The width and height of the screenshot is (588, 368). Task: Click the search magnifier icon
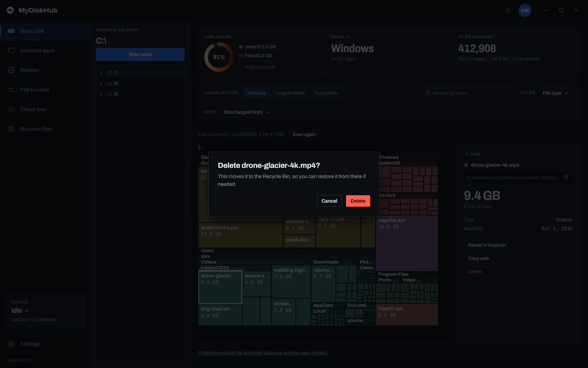pyautogui.click(x=428, y=93)
